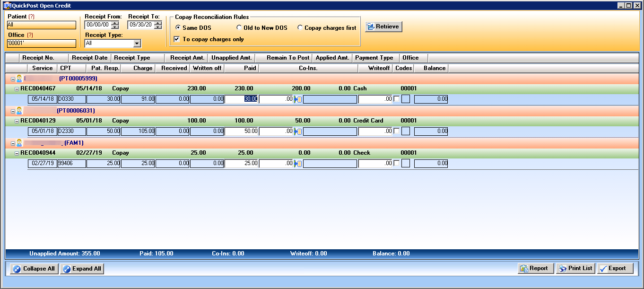
Task: Click the Retrieve button
Action: point(383,26)
